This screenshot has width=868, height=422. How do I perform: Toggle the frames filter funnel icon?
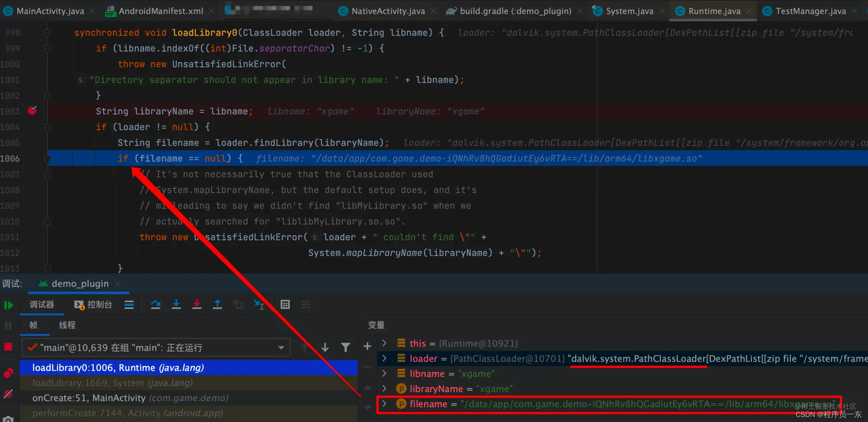pyautogui.click(x=345, y=347)
